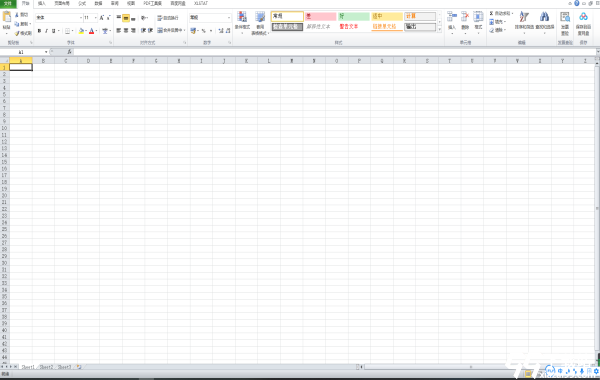The width and height of the screenshot is (600, 380).
Task: Click the Save to Baidu cloud icon
Action: pyautogui.click(x=583, y=17)
